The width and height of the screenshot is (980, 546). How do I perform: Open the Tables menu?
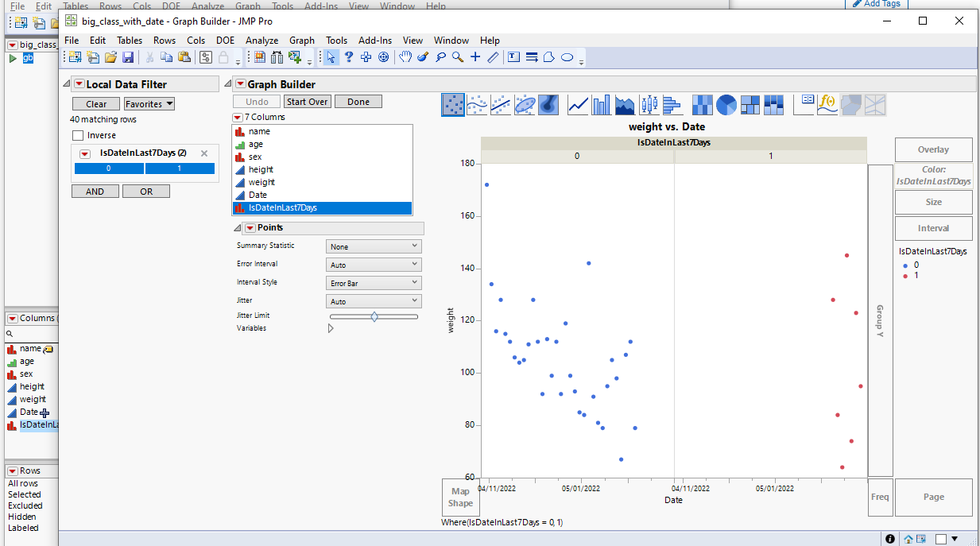click(x=130, y=41)
